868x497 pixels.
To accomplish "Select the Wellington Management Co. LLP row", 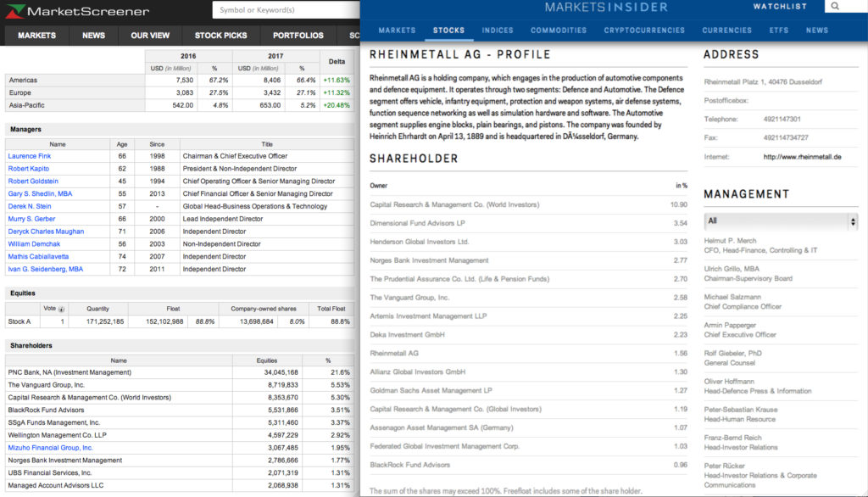I will [180, 435].
